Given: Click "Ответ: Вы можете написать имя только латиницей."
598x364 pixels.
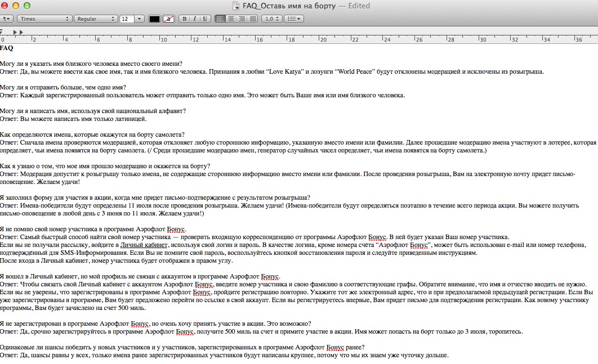Looking at the screenshot, I should pyautogui.click(x=73, y=119).
